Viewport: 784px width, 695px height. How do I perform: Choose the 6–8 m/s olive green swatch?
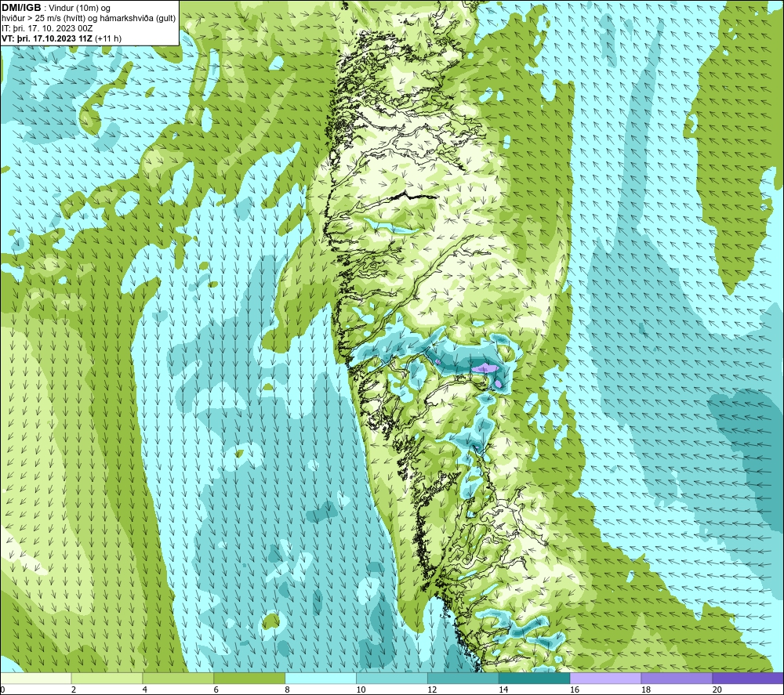click(x=249, y=678)
